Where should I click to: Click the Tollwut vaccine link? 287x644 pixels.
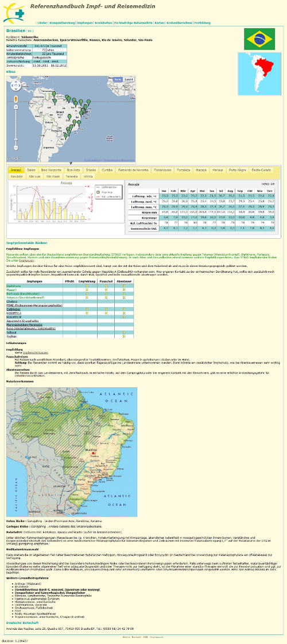click(11, 332)
